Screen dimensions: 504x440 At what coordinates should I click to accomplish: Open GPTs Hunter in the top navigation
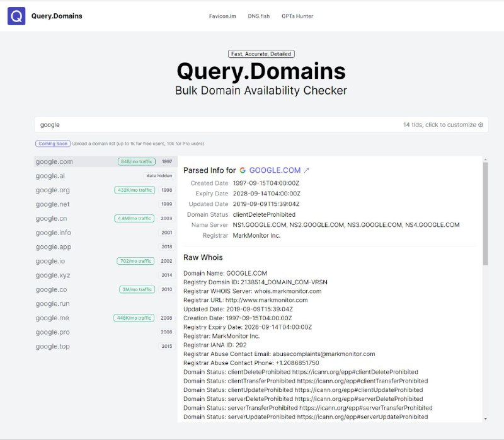(x=297, y=16)
